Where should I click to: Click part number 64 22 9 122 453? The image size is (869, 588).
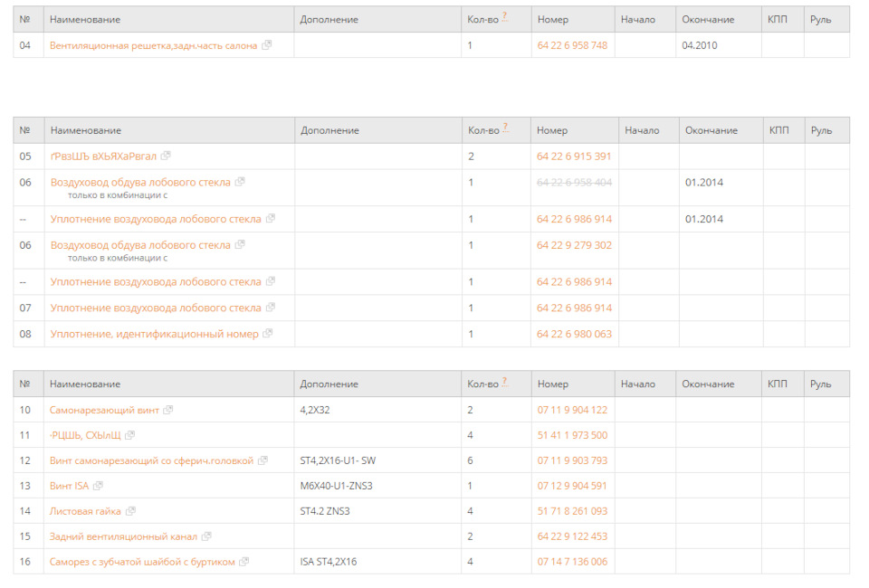pyautogui.click(x=572, y=536)
